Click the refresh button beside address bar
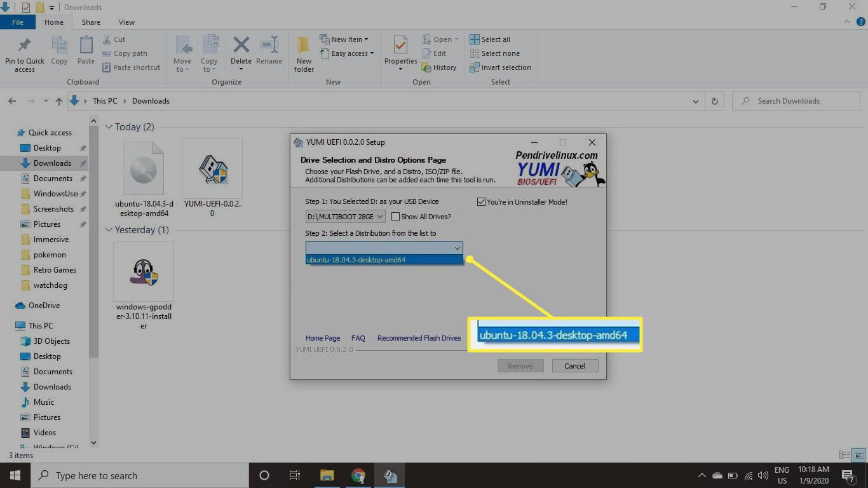Viewport: 868px width, 488px height. click(715, 101)
